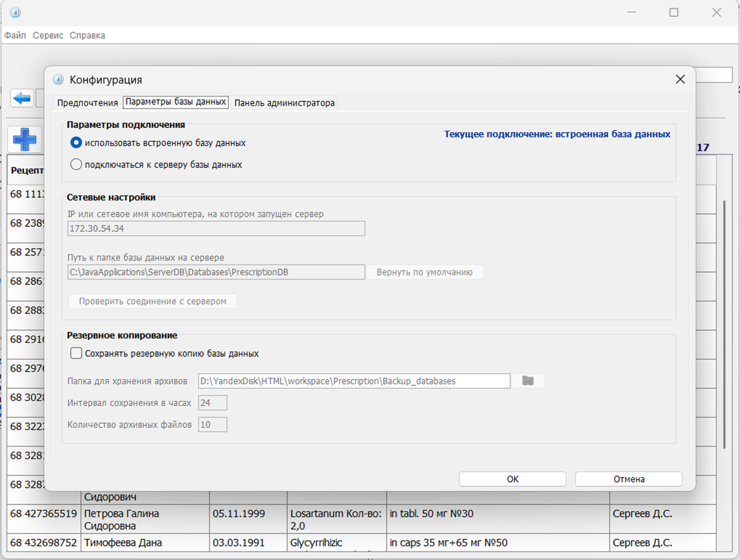This screenshot has width=740, height=560.
Task: Select 'использовать встроенную базу данных' radio option
Action: coord(76,143)
